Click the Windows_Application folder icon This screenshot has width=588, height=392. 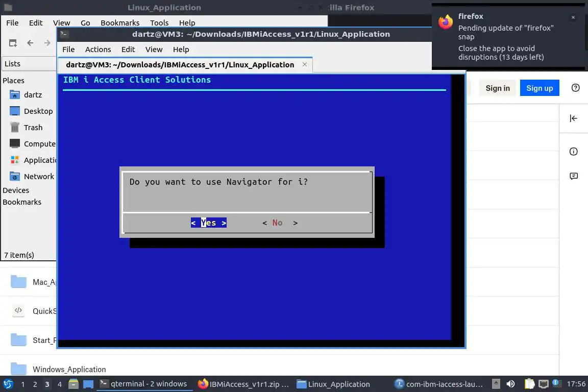[x=18, y=369]
